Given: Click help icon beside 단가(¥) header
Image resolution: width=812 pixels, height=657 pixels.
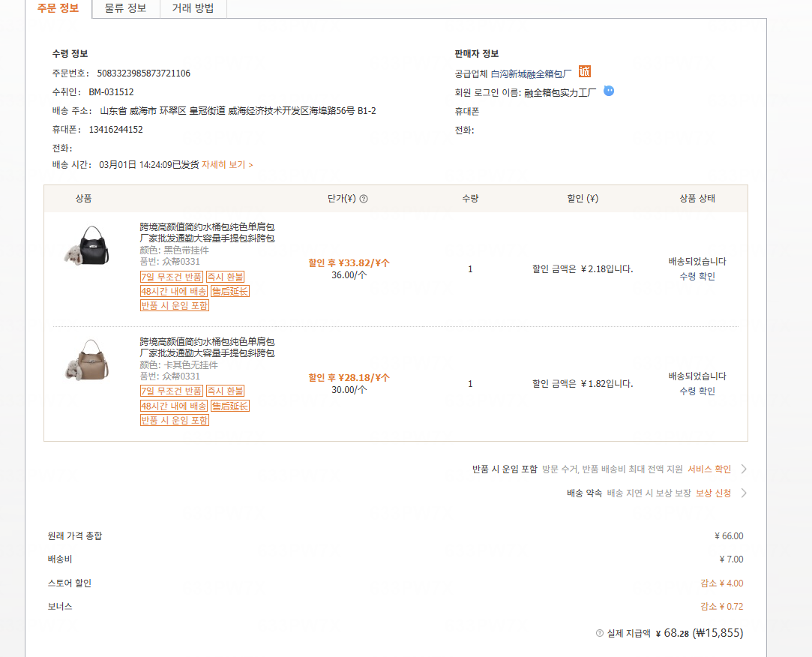Looking at the screenshot, I should 364,199.
